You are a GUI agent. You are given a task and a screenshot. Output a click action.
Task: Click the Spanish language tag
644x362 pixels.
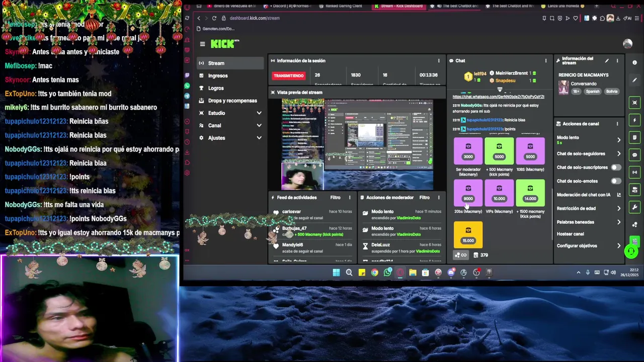pos(593,92)
